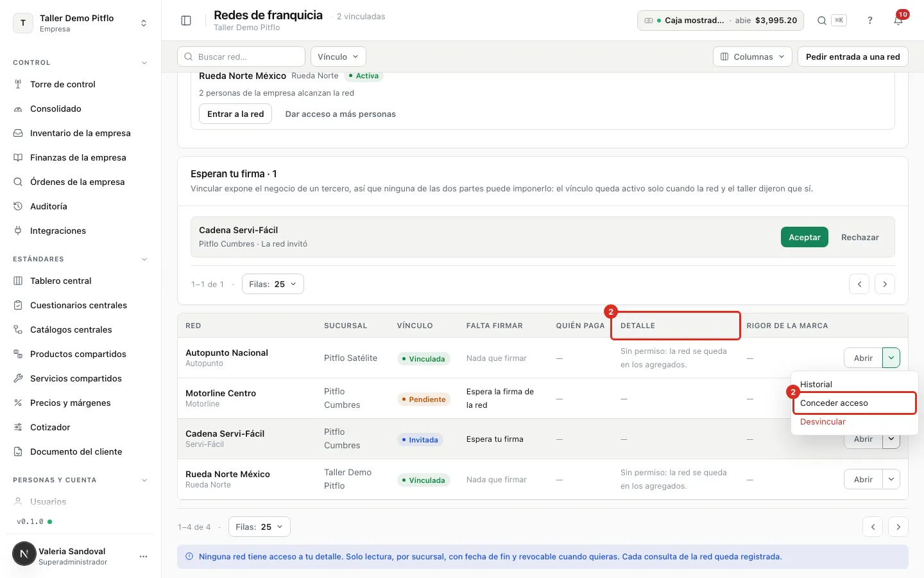The height and width of the screenshot is (578, 924).
Task: Choose Conceder acceso in the row menu
Action: [x=854, y=403]
